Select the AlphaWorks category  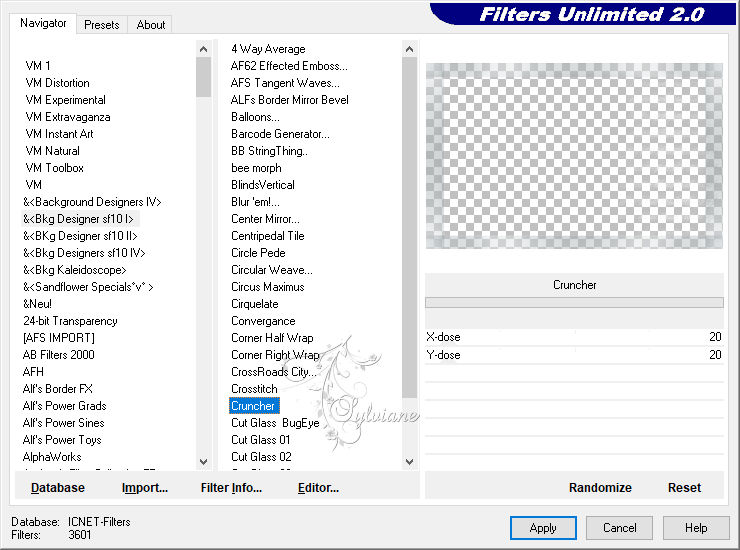click(x=52, y=457)
